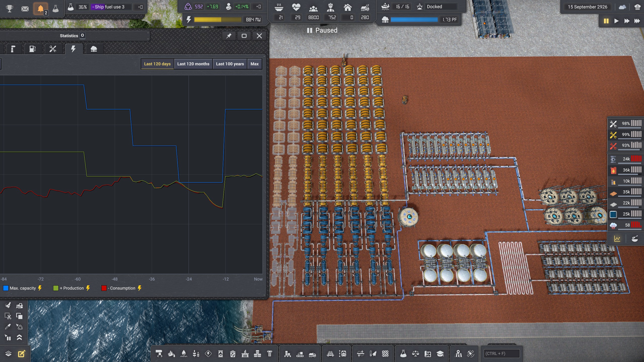Switch chart to Last 100 years
644x362 pixels.
[230, 64]
